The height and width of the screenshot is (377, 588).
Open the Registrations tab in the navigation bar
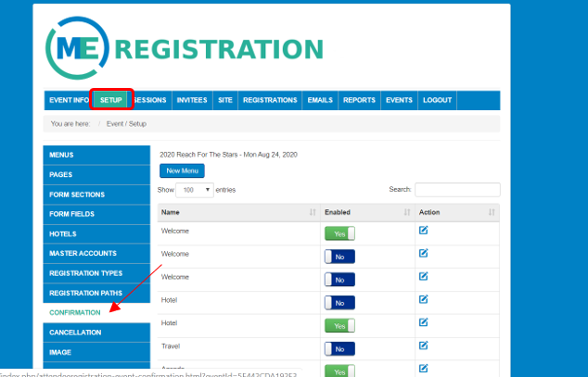[x=270, y=100]
